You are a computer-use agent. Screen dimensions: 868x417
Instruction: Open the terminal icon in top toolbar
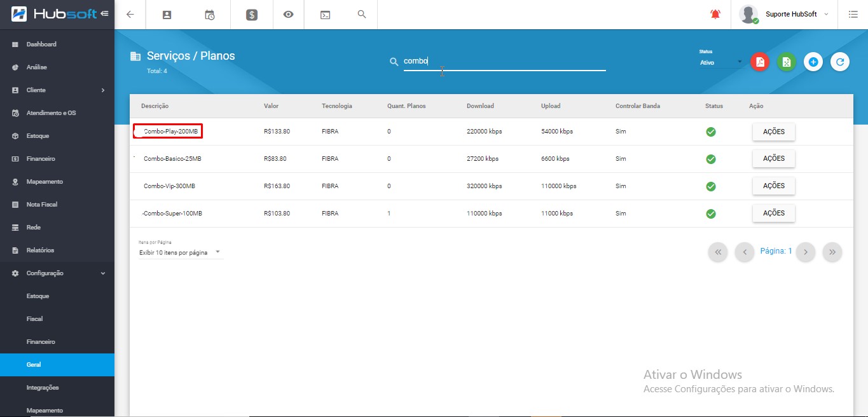325,15
